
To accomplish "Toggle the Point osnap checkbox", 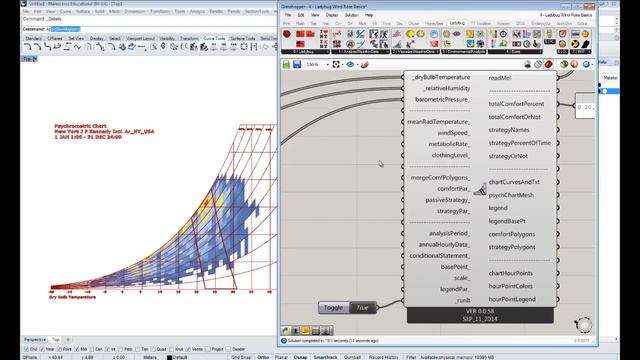I will (x=60, y=349).
